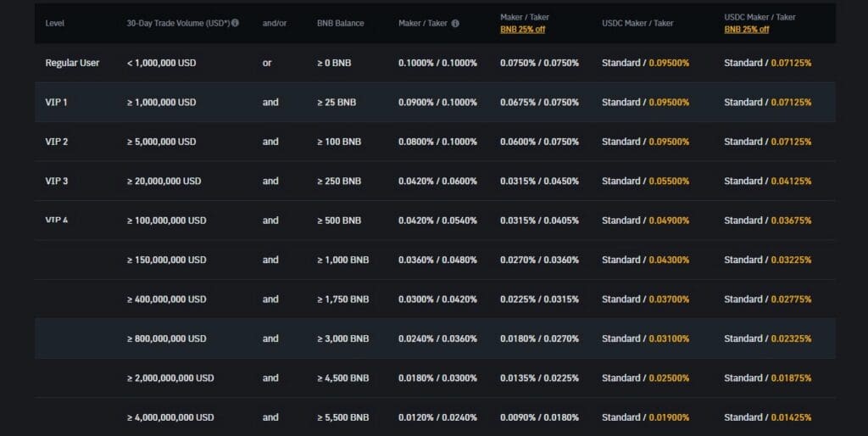Click the 0.0360% / 0.0480% fee cell
The height and width of the screenshot is (436, 868).
(437, 260)
